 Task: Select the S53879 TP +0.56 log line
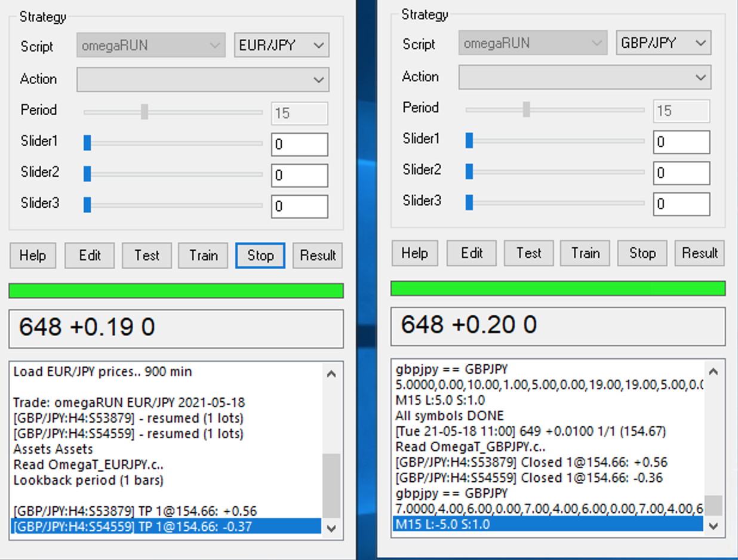[135, 511]
